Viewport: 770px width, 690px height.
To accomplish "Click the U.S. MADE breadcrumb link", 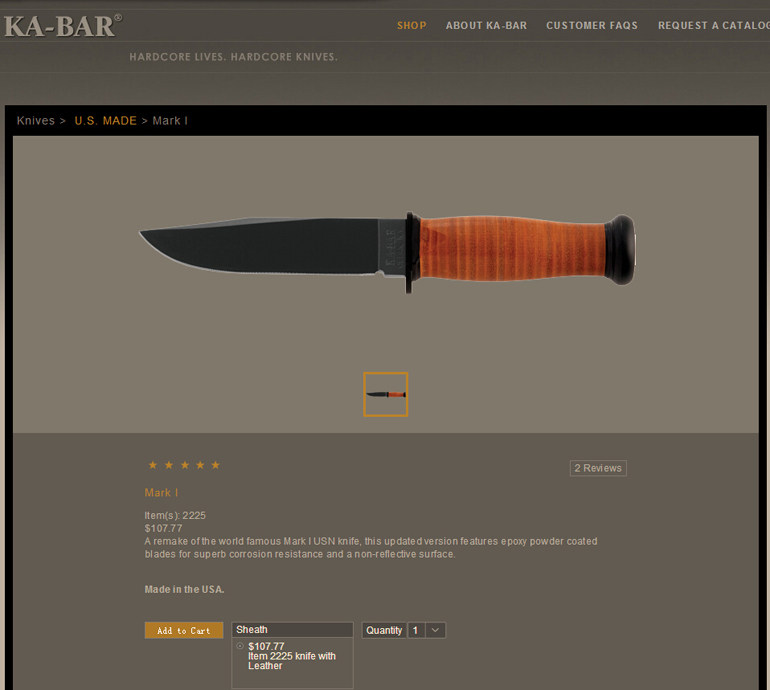I will pyautogui.click(x=106, y=121).
